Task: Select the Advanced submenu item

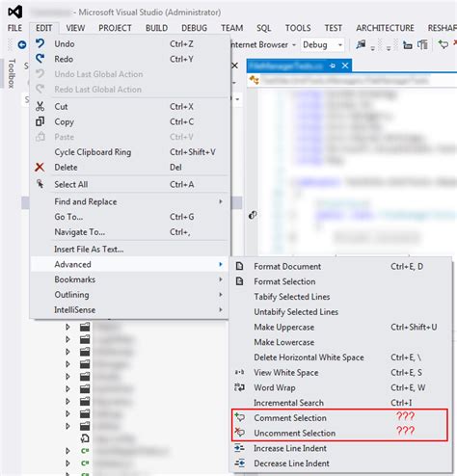Action: click(129, 264)
